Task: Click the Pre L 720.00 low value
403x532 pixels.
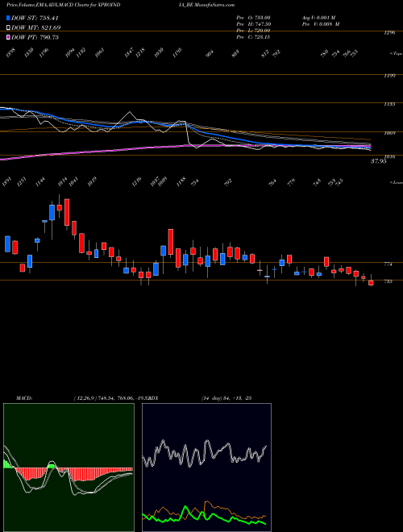Action: coord(253,31)
